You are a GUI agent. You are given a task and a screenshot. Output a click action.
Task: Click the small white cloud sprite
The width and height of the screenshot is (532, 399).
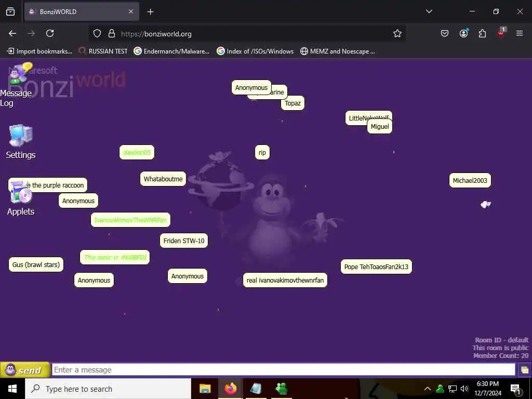point(486,204)
